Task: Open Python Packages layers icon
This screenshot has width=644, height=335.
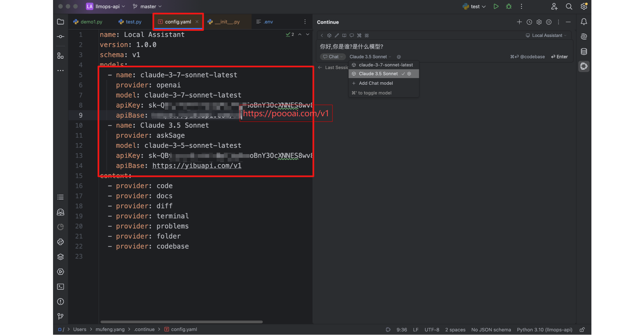Action: pos(60,257)
